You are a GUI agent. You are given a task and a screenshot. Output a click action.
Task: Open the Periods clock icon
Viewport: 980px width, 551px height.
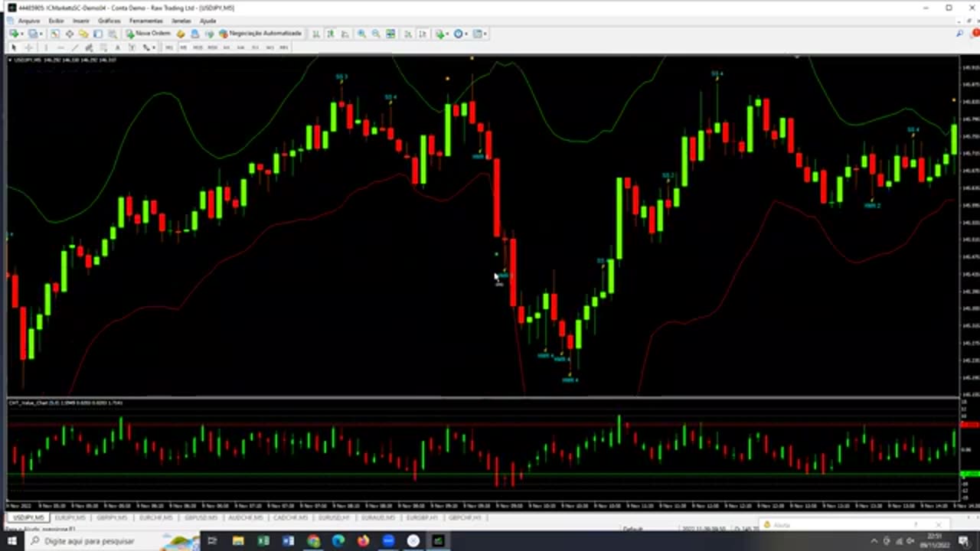click(458, 34)
